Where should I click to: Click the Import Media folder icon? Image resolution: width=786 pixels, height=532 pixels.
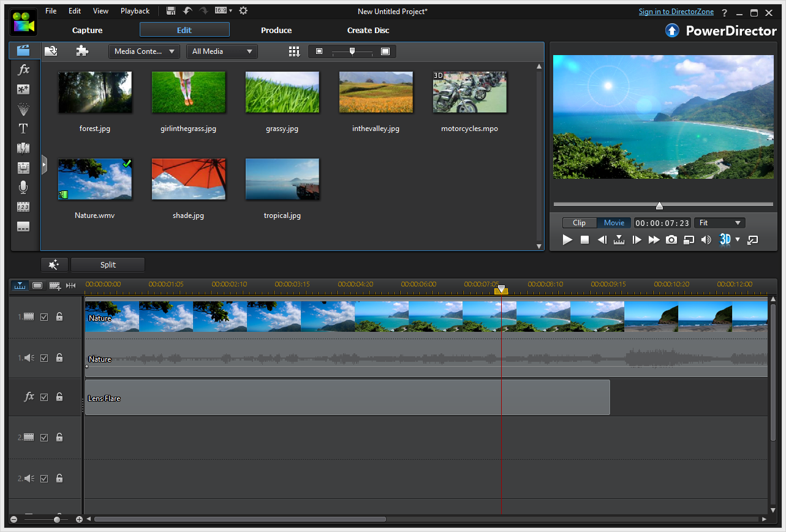[x=51, y=51]
